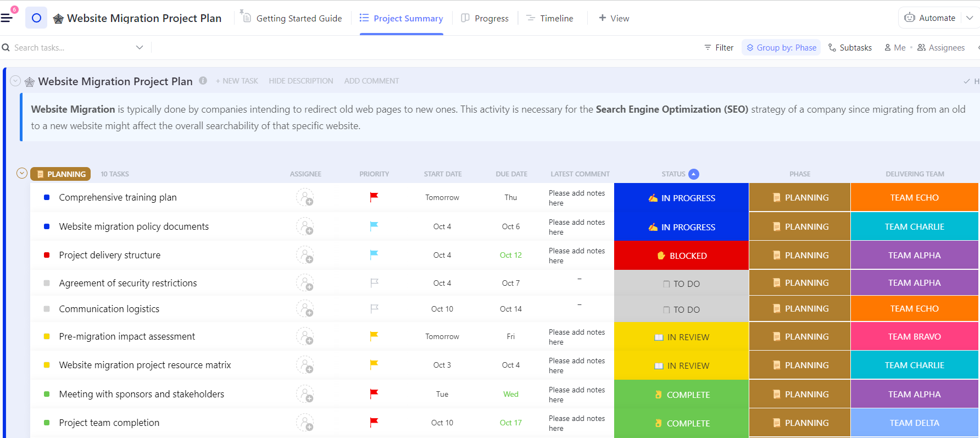
Task: Click Hide Description link
Action: pos(300,81)
